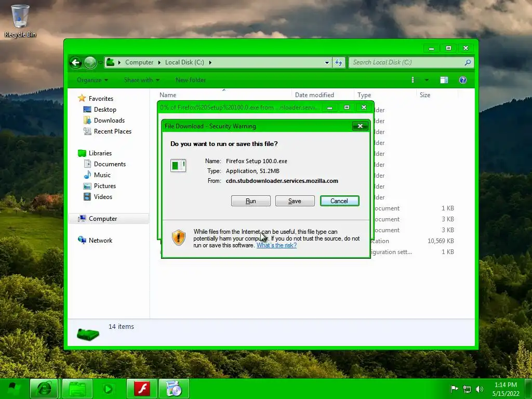Open the Organize dropdown menu
The image size is (532, 399).
(92, 80)
